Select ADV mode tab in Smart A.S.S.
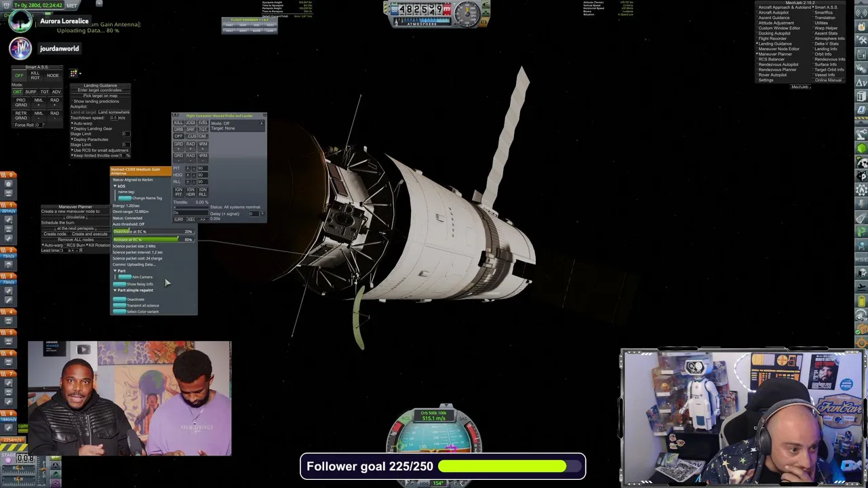 (x=56, y=91)
